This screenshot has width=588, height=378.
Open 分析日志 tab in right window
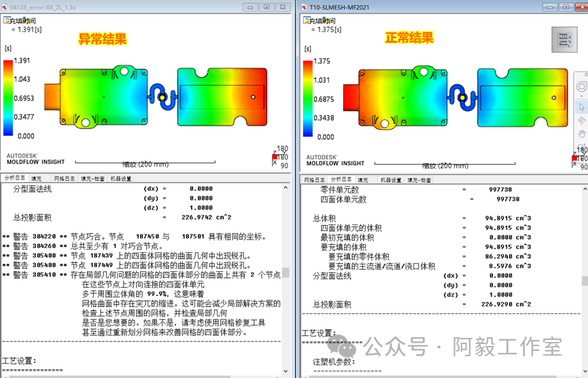click(x=341, y=179)
